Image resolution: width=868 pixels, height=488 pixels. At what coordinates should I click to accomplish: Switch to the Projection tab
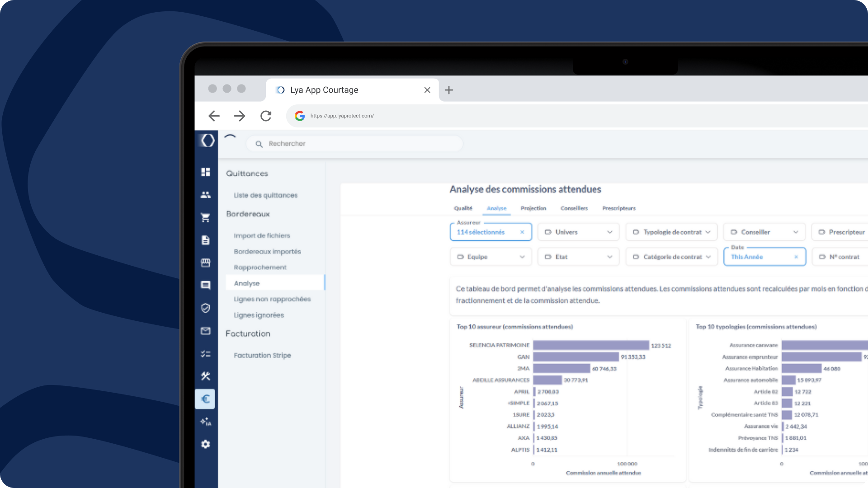[533, 208]
